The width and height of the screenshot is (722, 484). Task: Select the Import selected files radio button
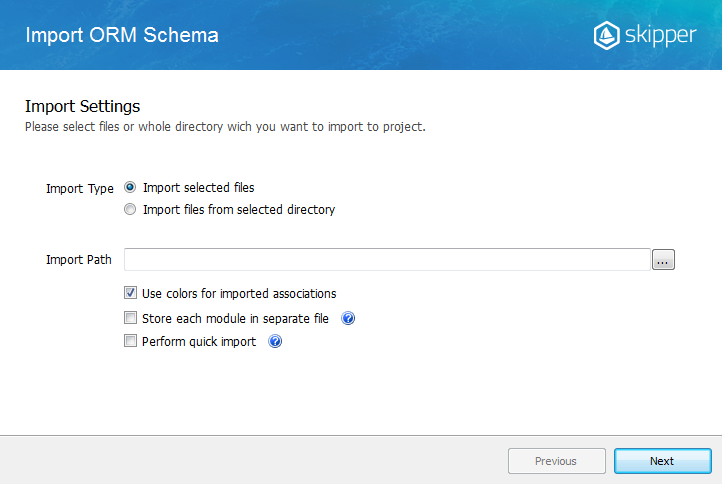130,187
